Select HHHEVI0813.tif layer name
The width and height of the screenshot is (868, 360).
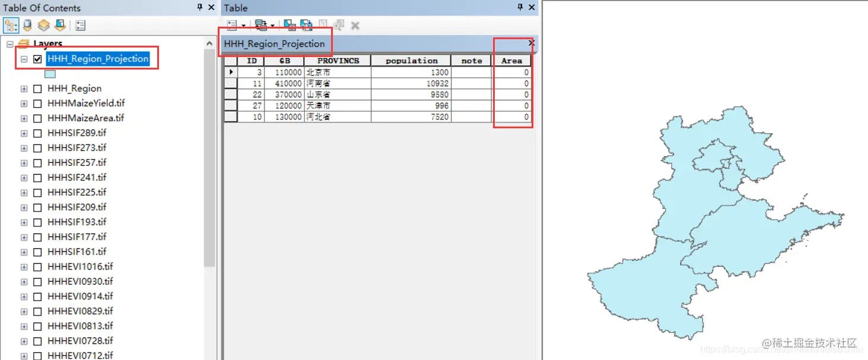click(x=80, y=326)
